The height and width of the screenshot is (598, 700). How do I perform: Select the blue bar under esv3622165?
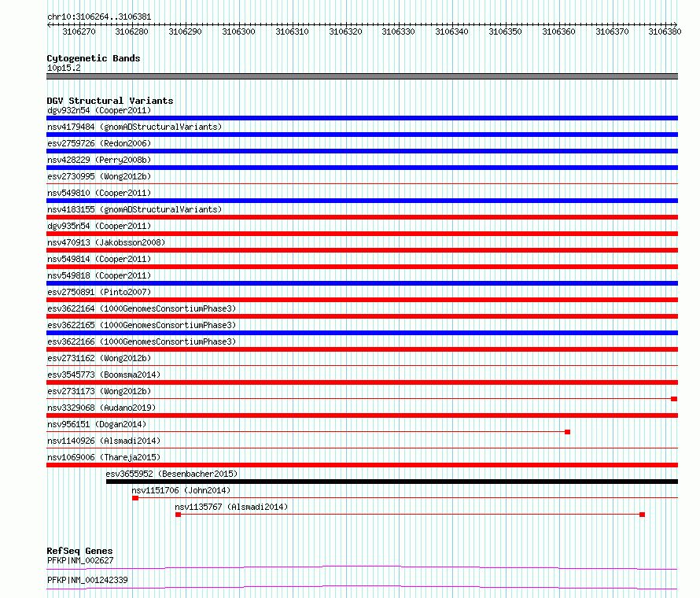[x=362, y=333]
